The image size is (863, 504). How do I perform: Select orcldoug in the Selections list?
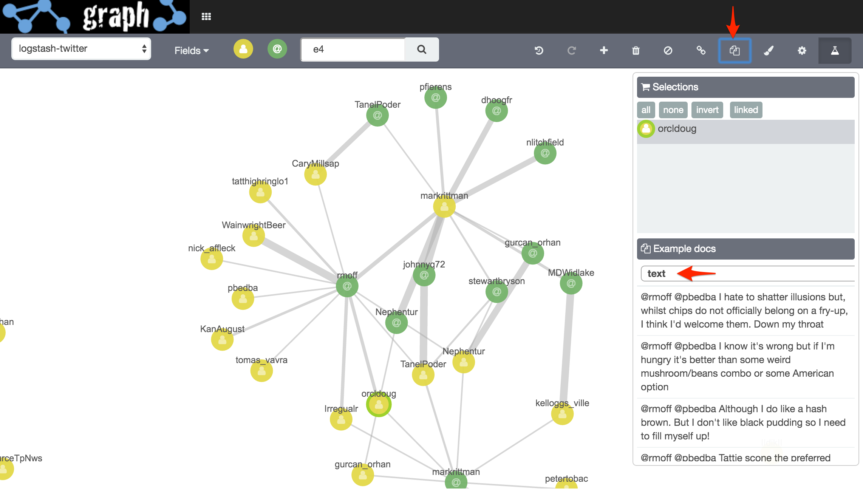pyautogui.click(x=677, y=129)
